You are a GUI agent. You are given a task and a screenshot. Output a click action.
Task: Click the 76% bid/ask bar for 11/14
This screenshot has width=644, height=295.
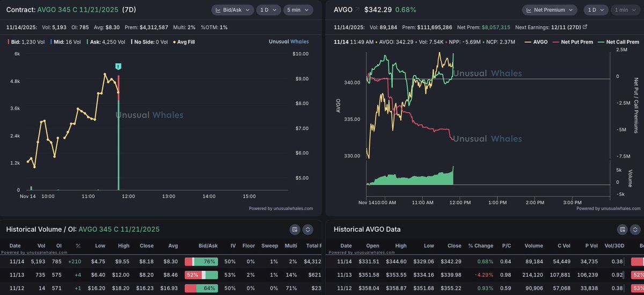[201, 261]
